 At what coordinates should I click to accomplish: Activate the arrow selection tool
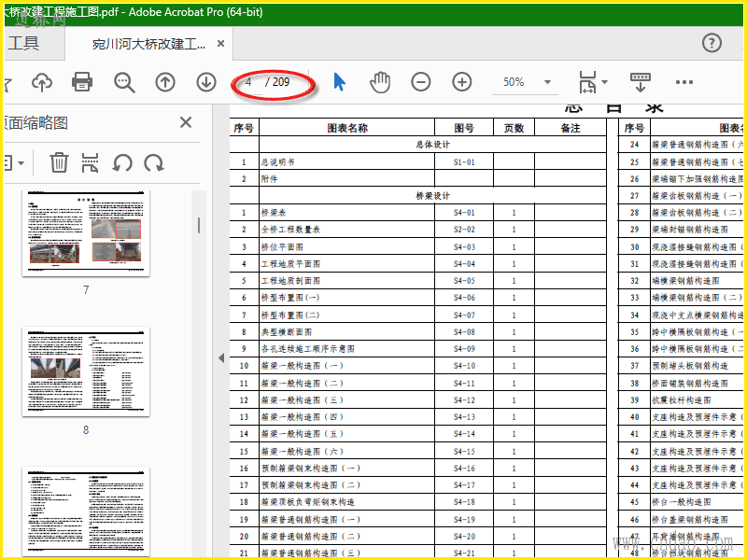339,82
